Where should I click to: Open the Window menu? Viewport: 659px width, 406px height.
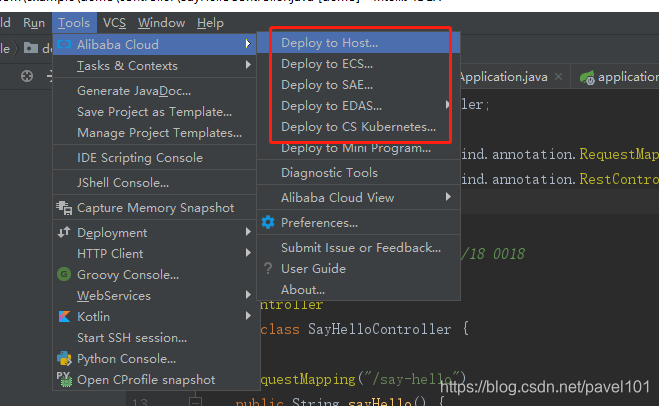coord(161,23)
